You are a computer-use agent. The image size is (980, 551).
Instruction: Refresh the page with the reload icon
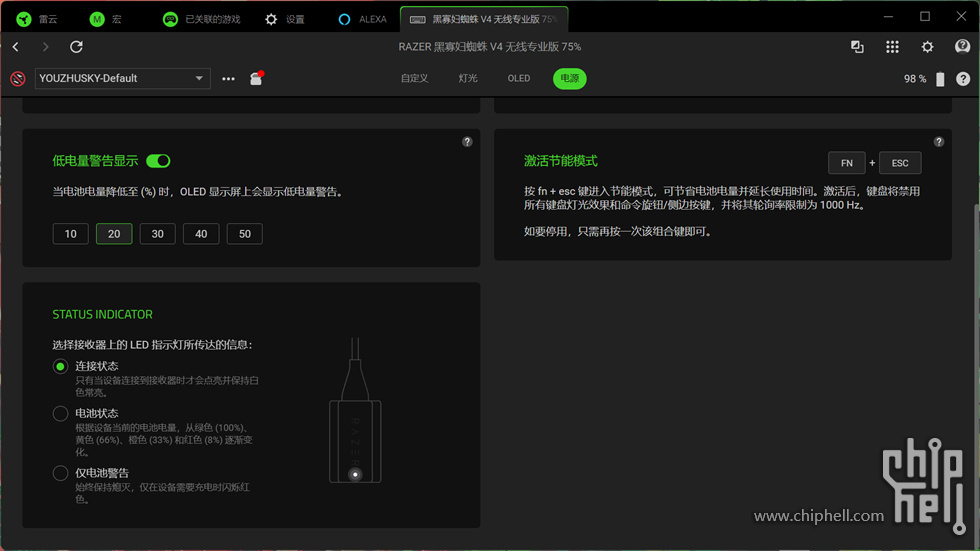point(76,47)
